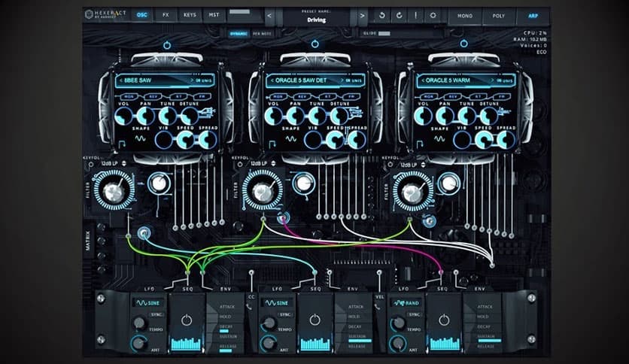Click the exclamation panic icon

coord(415,15)
